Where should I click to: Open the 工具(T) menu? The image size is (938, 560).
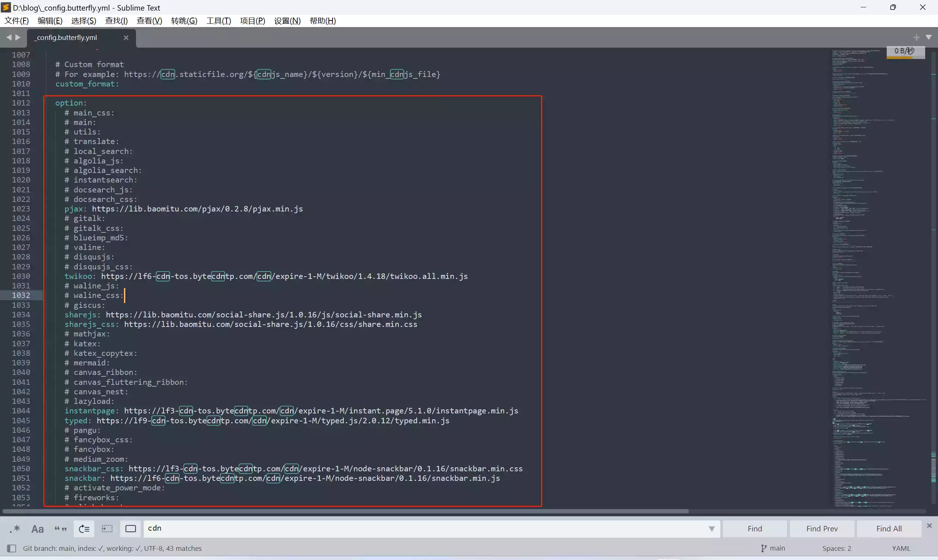pyautogui.click(x=218, y=21)
